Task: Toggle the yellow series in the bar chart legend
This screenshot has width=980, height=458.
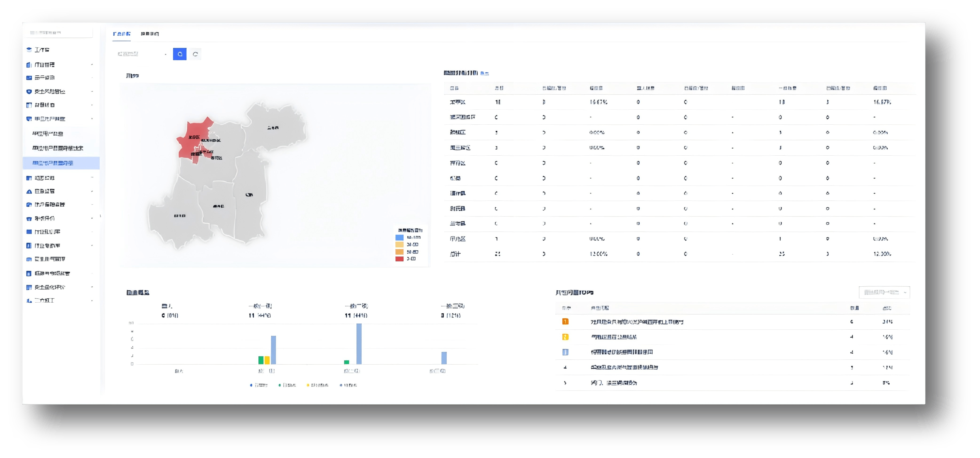Action: click(317, 385)
